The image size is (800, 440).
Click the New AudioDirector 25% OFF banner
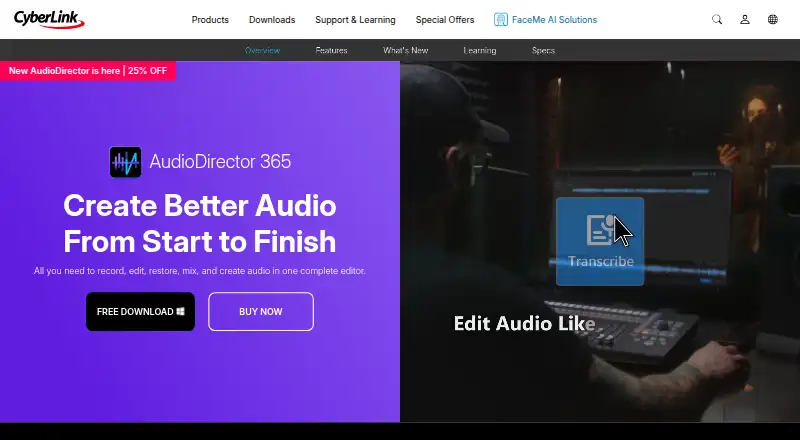point(88,71)
